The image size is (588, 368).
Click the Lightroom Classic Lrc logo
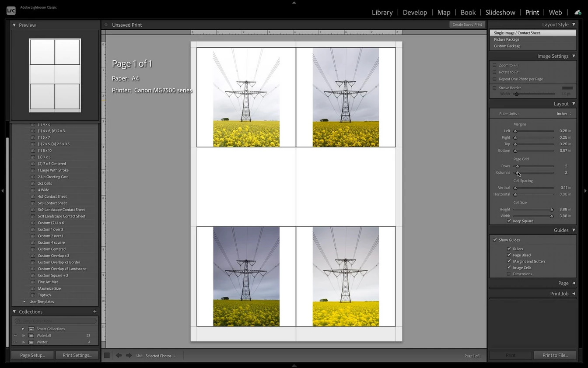(x=11, y=10)
